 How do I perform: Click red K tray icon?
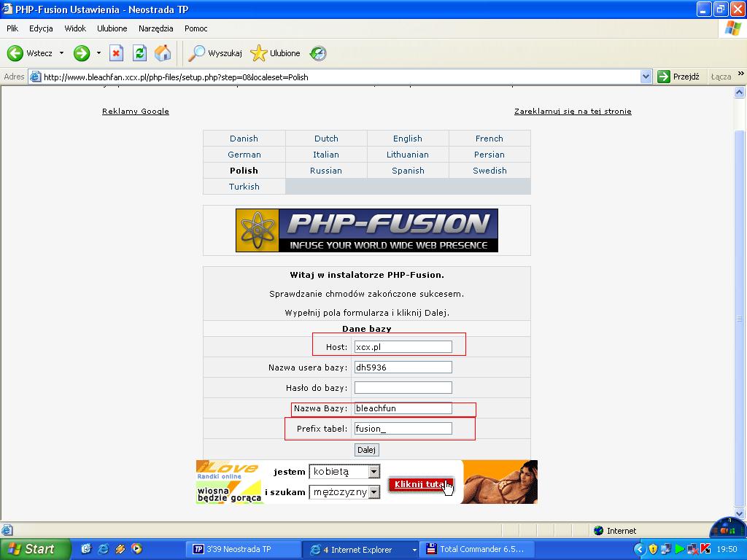tap(705, 549)
